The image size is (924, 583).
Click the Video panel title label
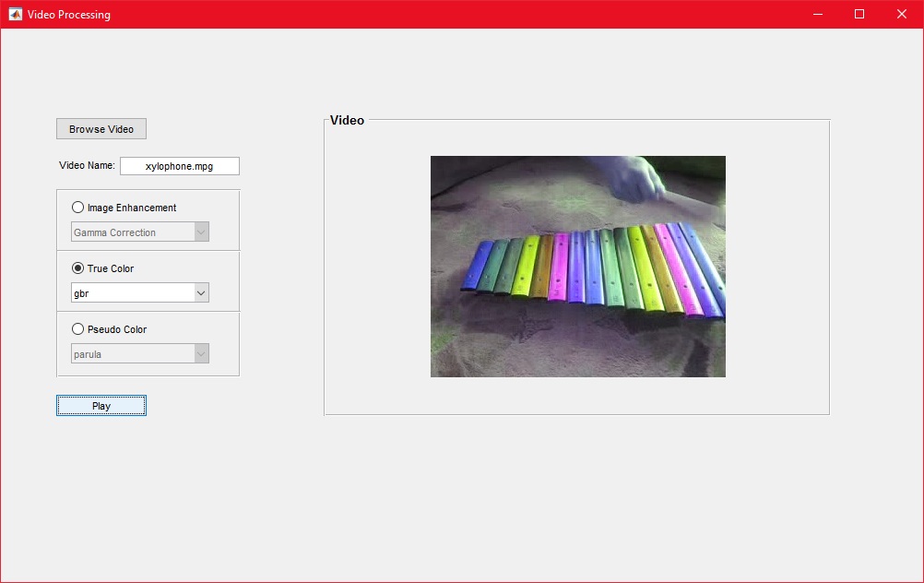pos(347,120)
